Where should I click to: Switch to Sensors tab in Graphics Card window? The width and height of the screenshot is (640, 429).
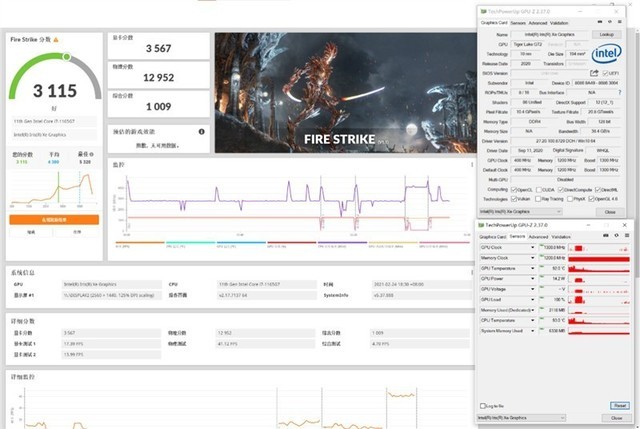click(x=518, y=23)
